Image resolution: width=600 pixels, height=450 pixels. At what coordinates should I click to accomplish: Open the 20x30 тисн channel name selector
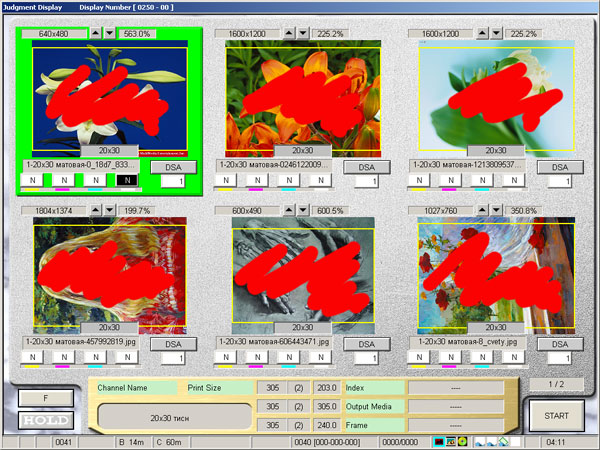(x=173, y=416)
